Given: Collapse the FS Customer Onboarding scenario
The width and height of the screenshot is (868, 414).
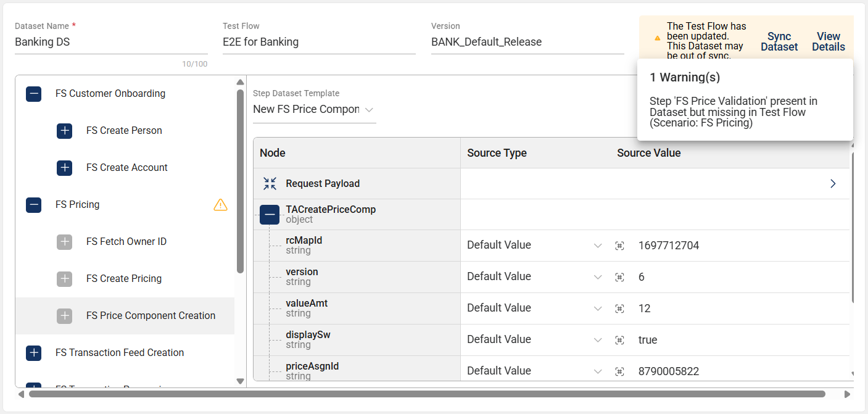Looking at the screenshot, I should coord(34,94).
